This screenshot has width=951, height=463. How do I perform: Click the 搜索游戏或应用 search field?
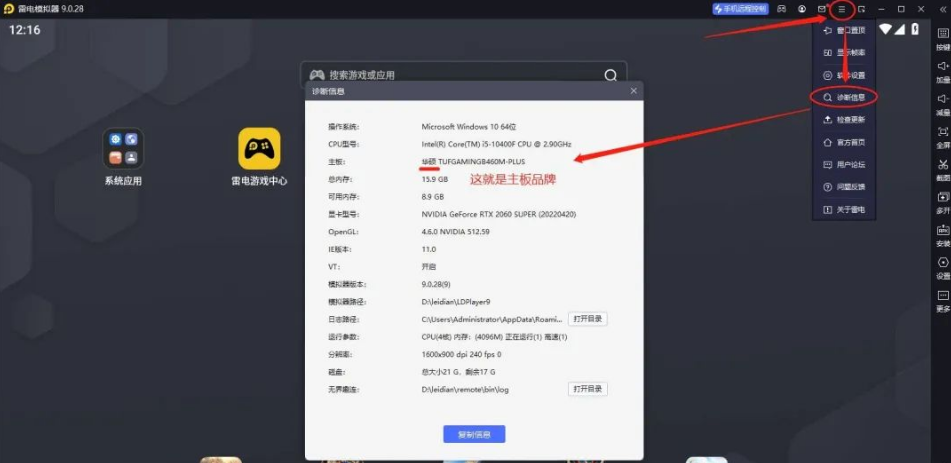click(x=460, y=75)
